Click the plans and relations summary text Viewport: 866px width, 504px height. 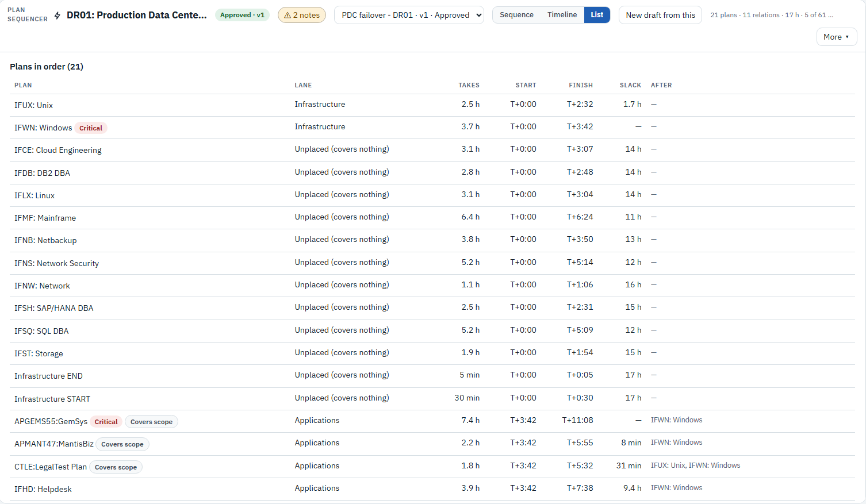[772, 15]
